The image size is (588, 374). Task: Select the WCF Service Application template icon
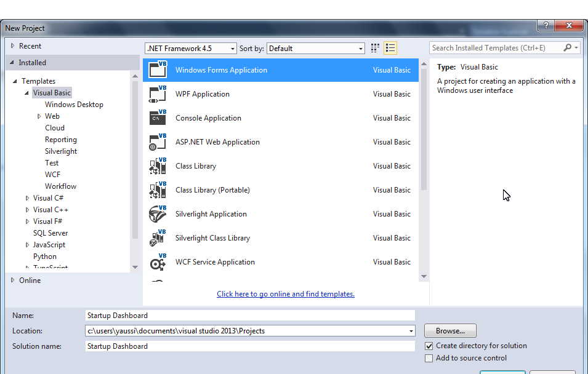[158, 261]
